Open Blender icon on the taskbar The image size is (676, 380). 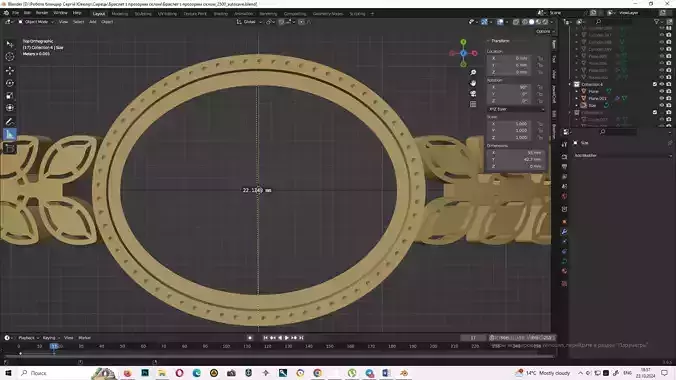pos(404,373)
